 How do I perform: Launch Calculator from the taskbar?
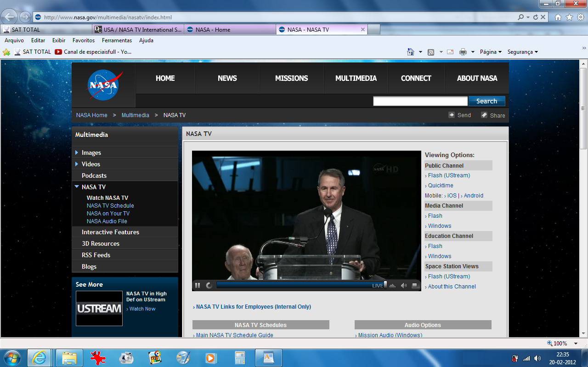[240, 358]
